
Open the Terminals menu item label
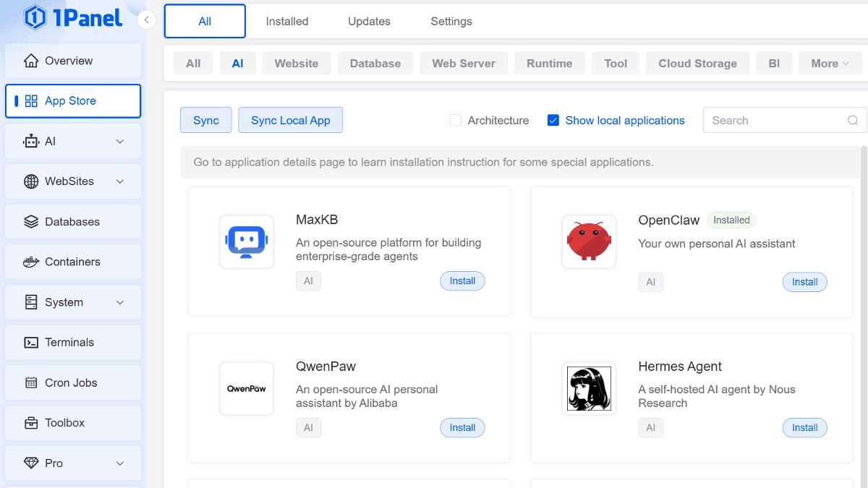coord(69,343)
